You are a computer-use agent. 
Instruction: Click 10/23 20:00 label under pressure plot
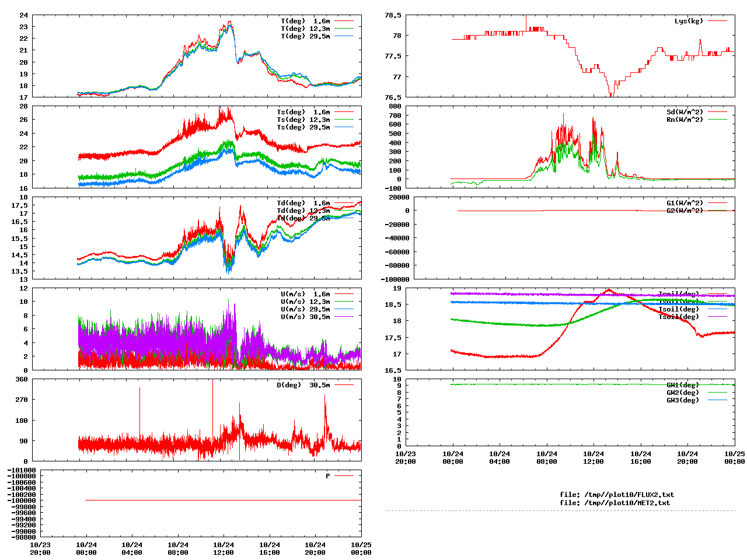click(40, 548)
